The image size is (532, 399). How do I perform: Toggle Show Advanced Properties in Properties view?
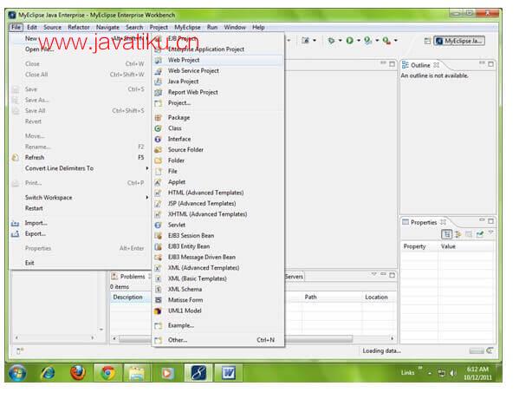point(457,234)
